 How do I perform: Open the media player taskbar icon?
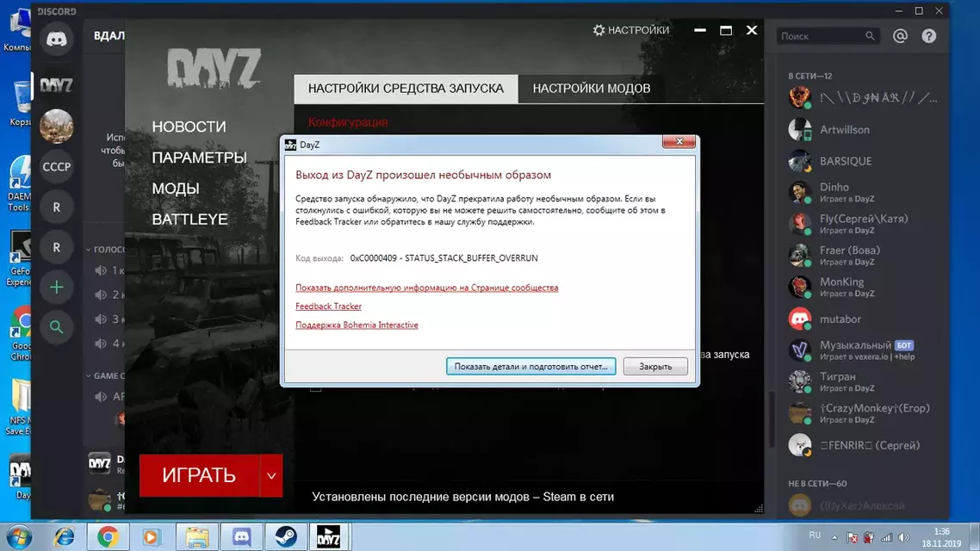pyautogui.click(x=151, y=536)
